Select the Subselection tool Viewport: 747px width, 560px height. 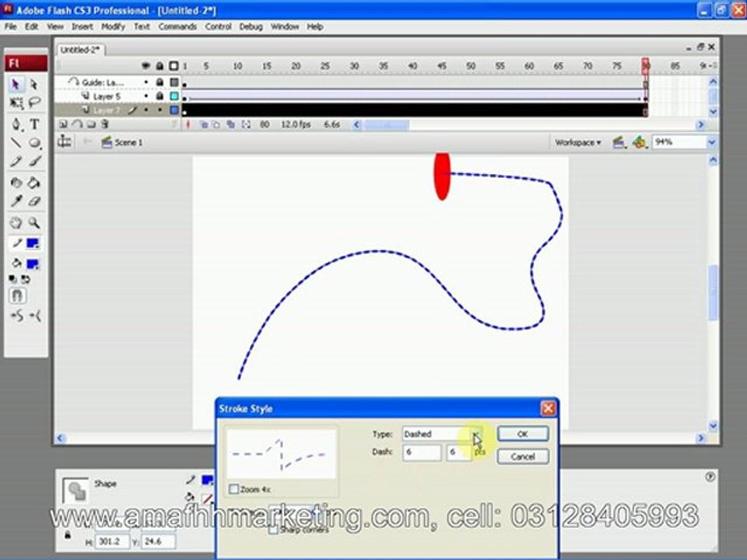pyautogui.click(x=33, y=84)
